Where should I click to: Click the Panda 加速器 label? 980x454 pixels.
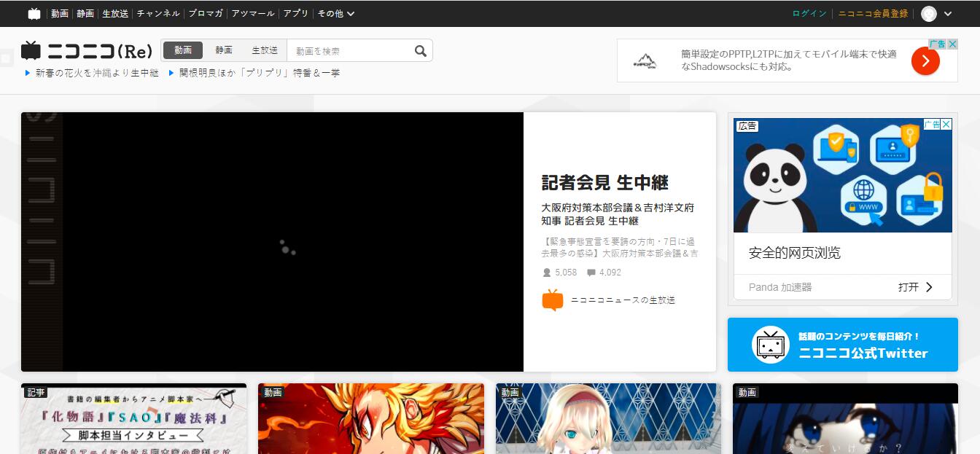[780, 287]
